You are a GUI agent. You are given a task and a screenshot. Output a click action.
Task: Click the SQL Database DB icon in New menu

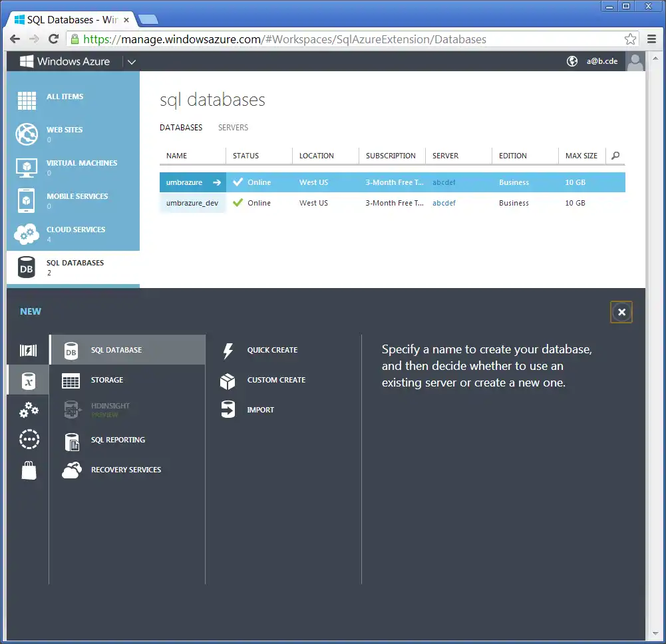click(x=71, y=351)
